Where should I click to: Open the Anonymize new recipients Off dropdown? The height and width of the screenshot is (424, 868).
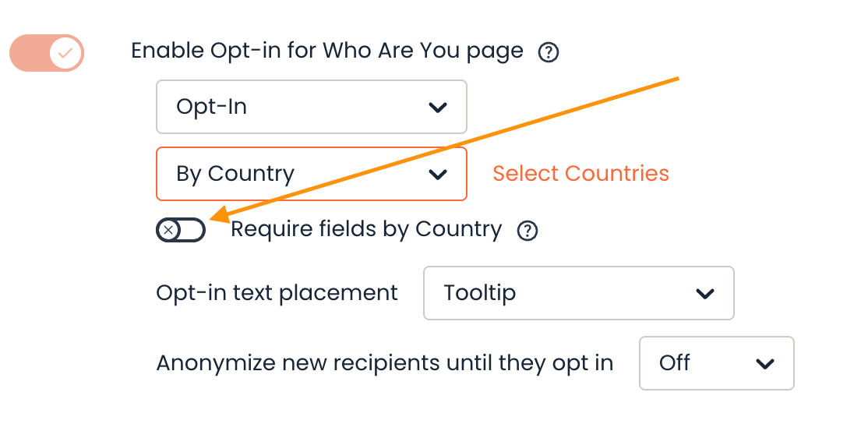pyautogui.click(x=717, y=363)
